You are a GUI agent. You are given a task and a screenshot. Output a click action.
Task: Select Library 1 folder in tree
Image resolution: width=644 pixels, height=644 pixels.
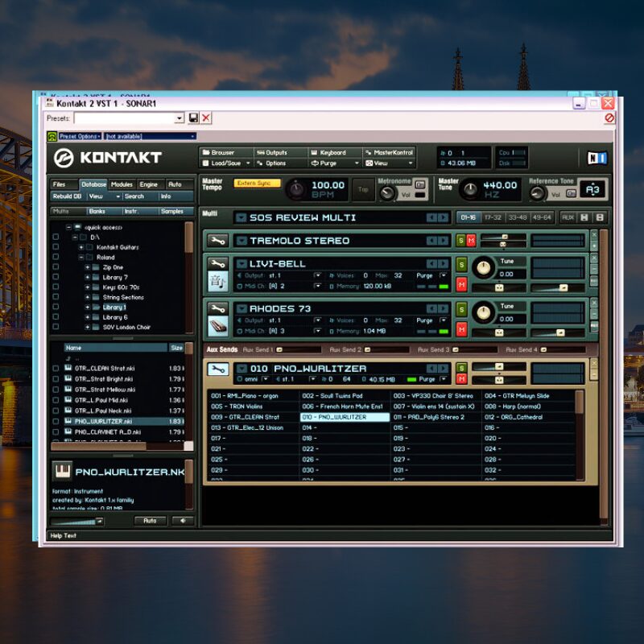(x=114, y=308)
